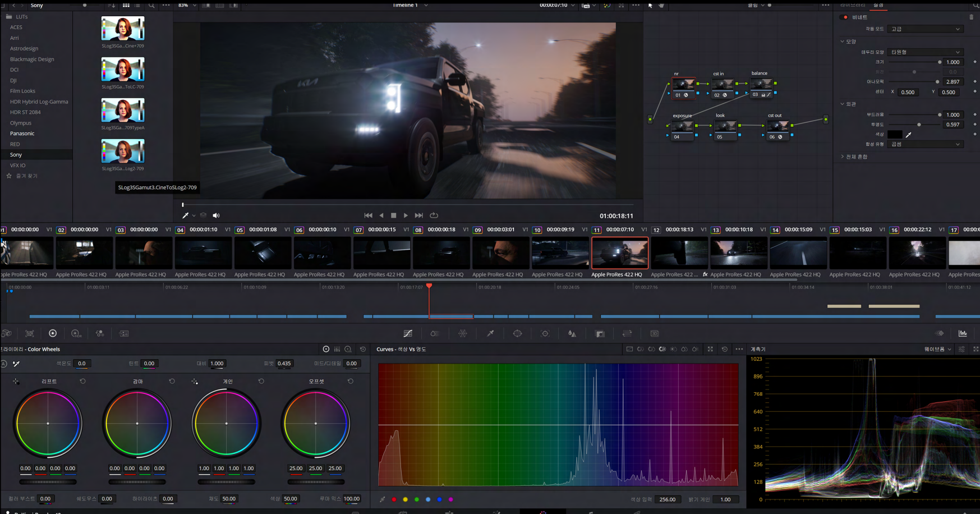Image resolution: width=980 pixels, height=514 pixels.
Task: Jump to the last frame
Action: (419, 215)
